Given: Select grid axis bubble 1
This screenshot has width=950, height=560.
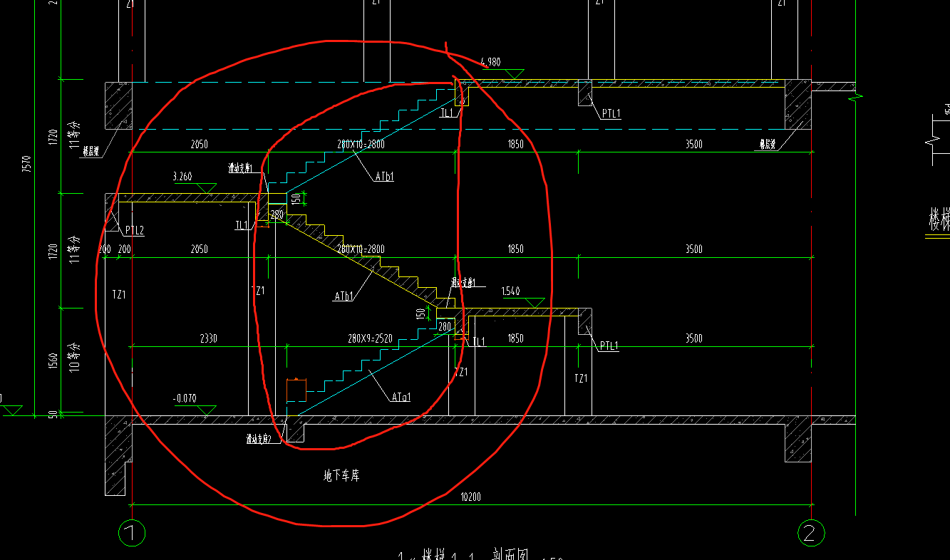Looking at the screenshot, I should 131,532.
